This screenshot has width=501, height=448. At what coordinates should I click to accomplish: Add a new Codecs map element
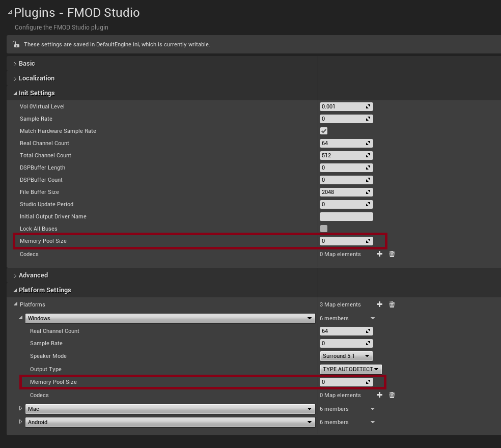(x=379, y=254)
